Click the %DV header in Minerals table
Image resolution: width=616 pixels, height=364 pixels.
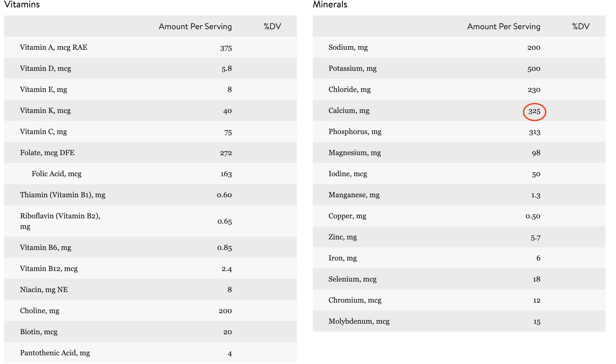point(581,26)
